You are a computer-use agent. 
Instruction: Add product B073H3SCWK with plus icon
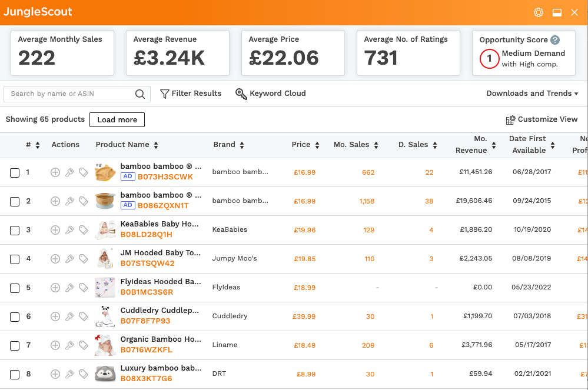(x=55, y=172)
